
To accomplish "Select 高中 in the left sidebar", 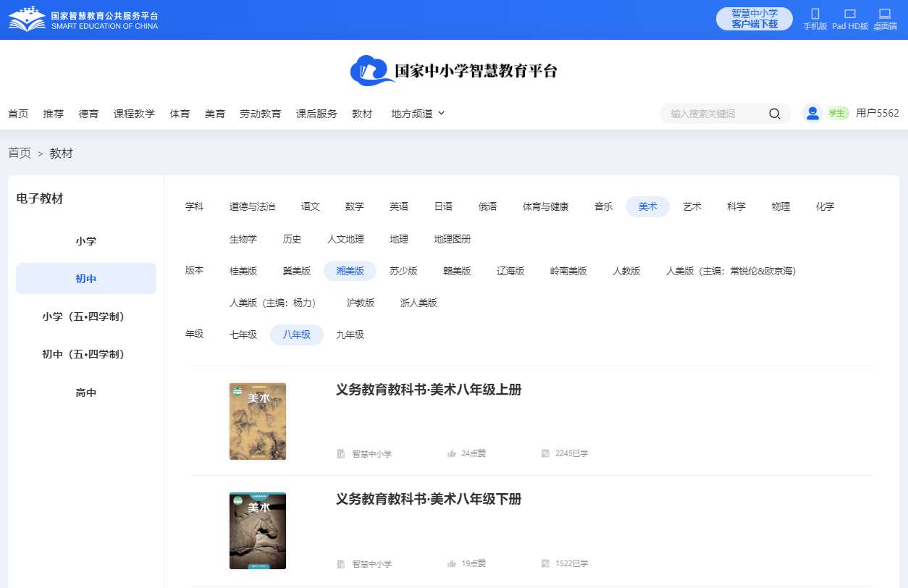I will [86, 392].
